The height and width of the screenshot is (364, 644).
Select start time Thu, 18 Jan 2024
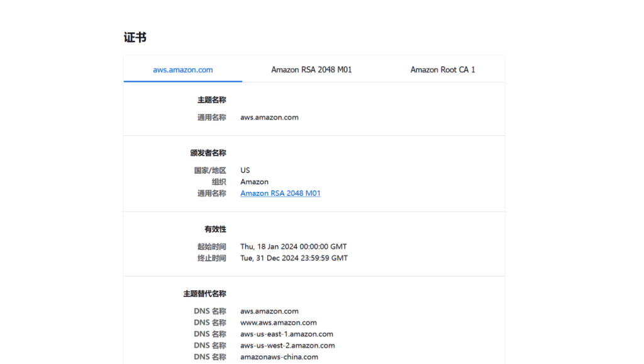[x=294, y=247]
